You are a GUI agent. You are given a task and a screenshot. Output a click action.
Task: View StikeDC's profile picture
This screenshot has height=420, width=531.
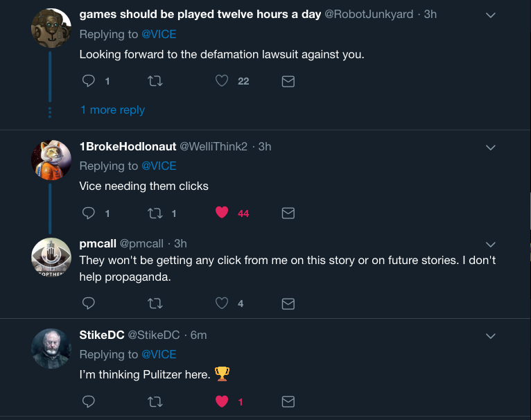(x=51, y=349)
